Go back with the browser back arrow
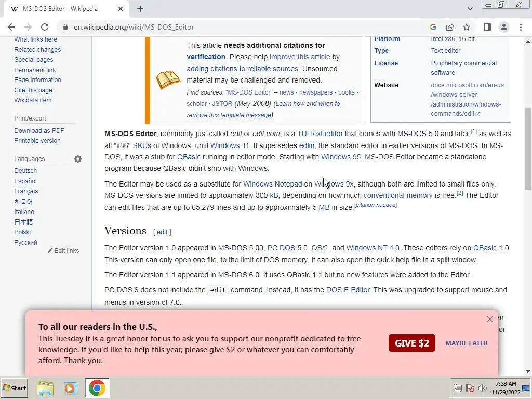This screenshot has height=399, width=532. [x=11, y=27]
